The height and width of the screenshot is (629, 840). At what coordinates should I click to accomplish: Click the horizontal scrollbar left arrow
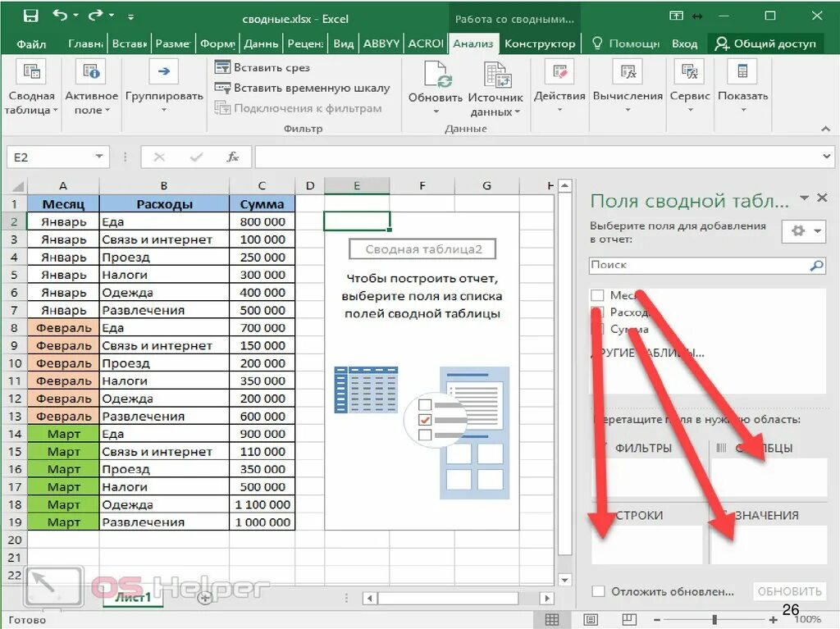click(369, 598)
